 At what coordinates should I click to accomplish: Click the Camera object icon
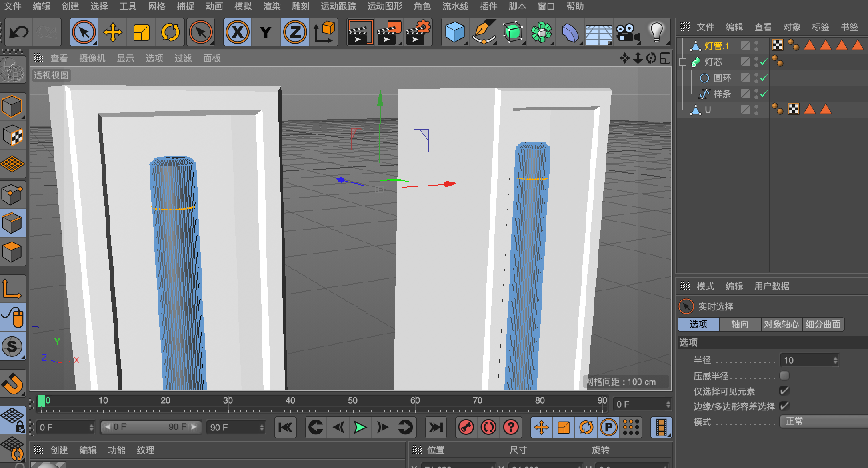point(627,32)
